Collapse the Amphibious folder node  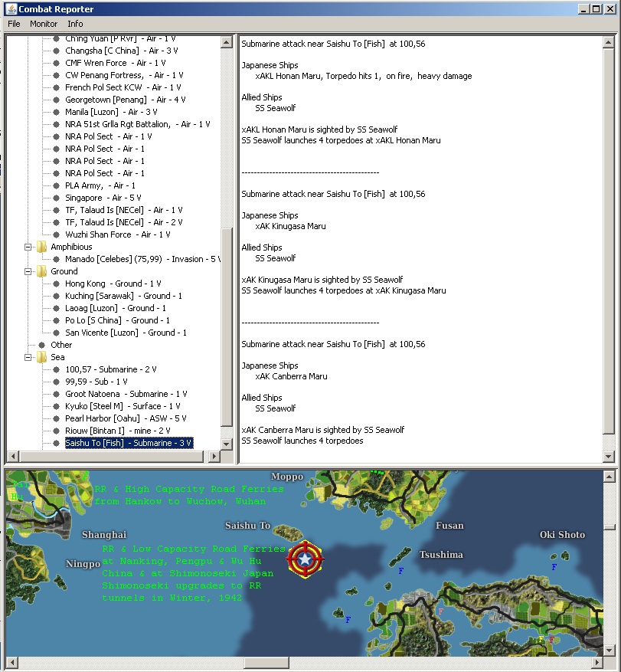click(x=28, y=247)
